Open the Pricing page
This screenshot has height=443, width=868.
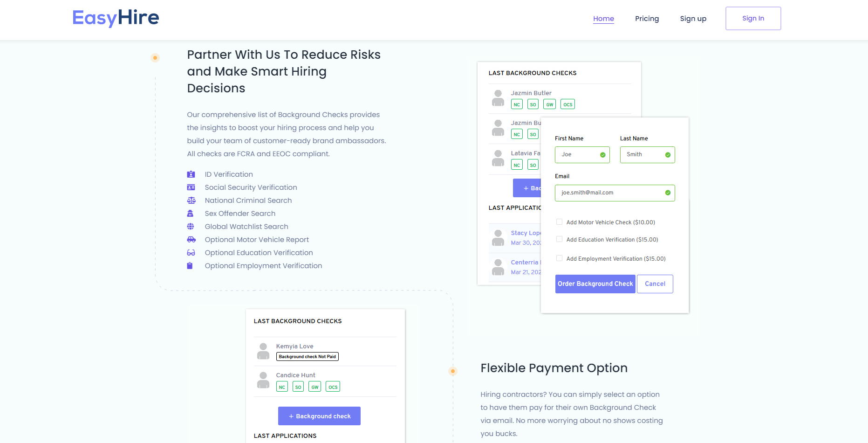click(x=647, y=19)
